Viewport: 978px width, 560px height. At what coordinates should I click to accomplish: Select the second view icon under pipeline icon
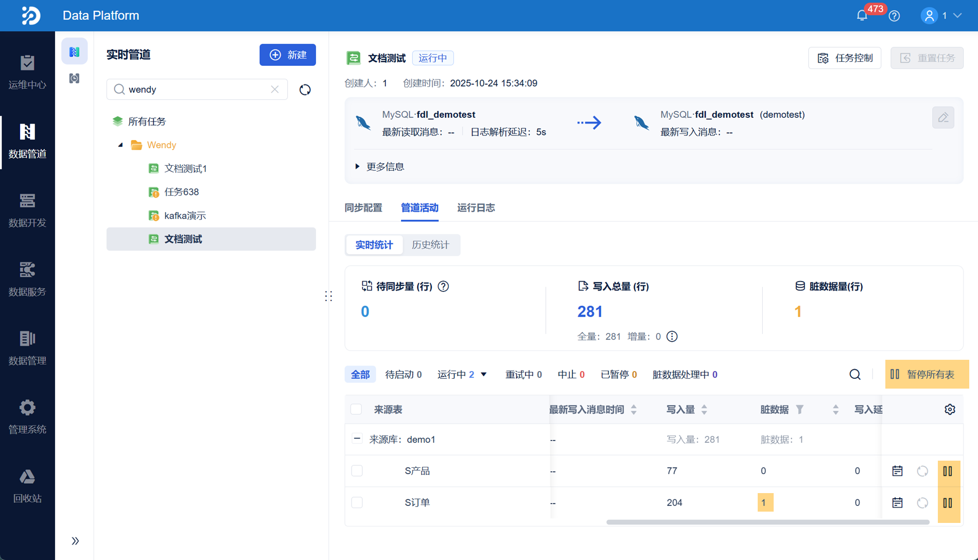coord(75,78)
